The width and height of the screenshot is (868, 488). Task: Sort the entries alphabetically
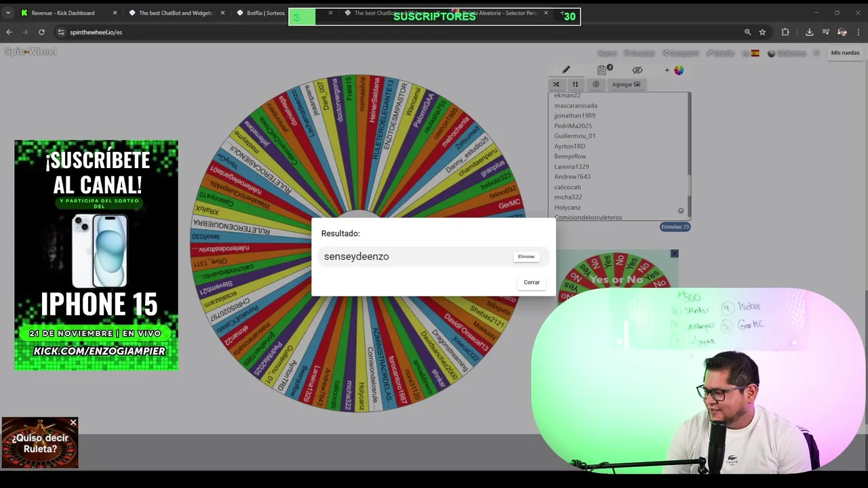tap(575, 84)
